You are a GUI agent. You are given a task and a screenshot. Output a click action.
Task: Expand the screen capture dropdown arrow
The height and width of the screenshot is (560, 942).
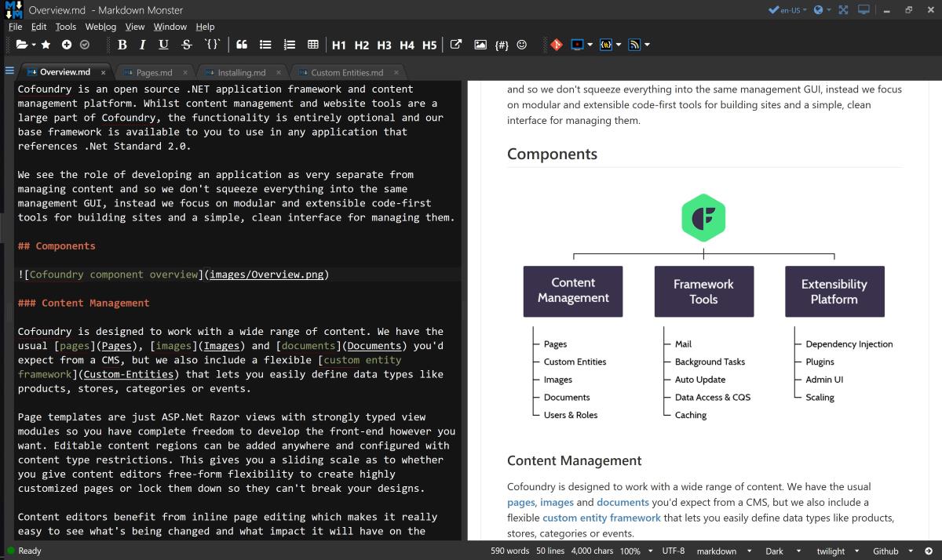coord(590,45)
